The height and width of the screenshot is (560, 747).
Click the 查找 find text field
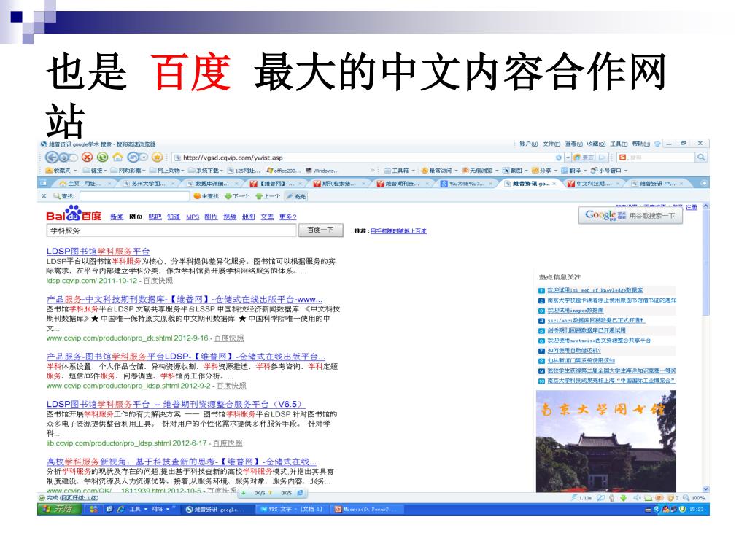134,195
